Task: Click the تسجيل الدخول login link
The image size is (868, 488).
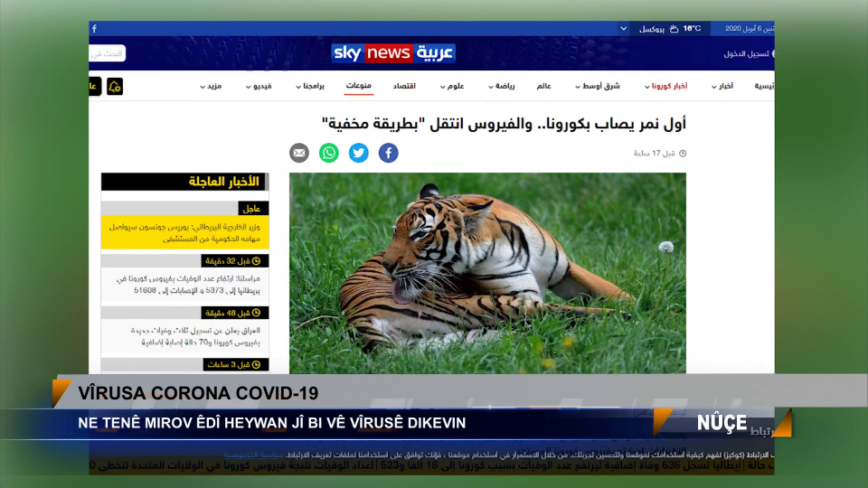Action: pyautogui.click(x=747, y=53)
